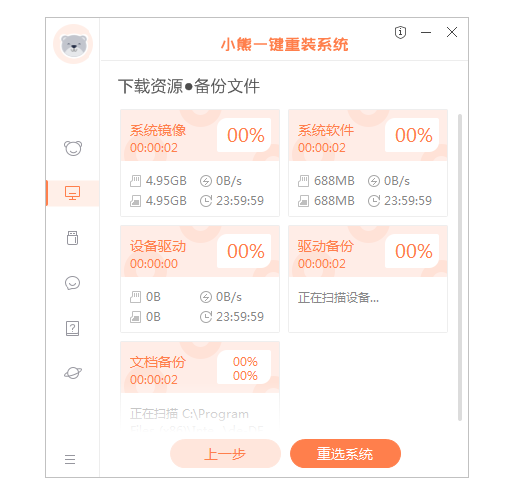
Task: Click the 0B/s speed in 系统软件 card
Action: point(397,181)
